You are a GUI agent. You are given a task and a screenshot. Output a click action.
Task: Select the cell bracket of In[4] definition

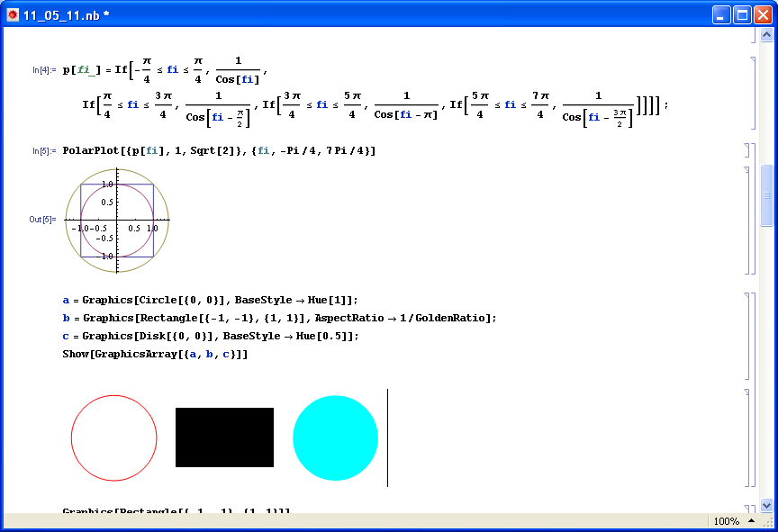pyautogui.click(x=753, y=93)
